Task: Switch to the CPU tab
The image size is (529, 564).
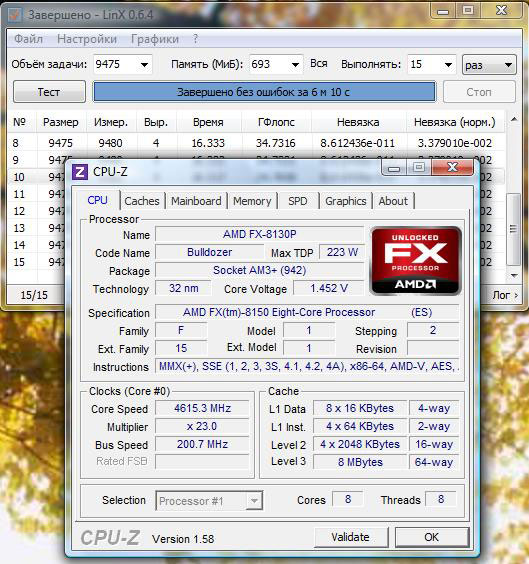Action: tap(97, 200)
